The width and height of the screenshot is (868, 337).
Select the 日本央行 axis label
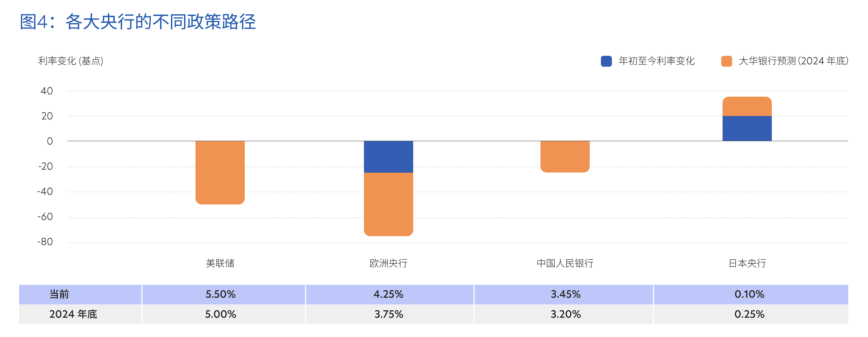[x=747, y=263]
